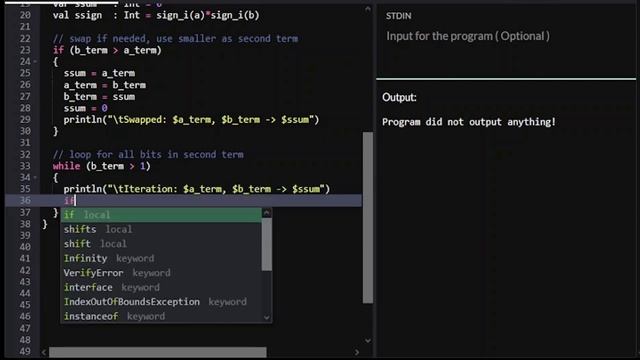Click autocomplete popup scroll up arrow
This screenshot has height=360, width=640.
pyautogui.click(x=267, y=213)
